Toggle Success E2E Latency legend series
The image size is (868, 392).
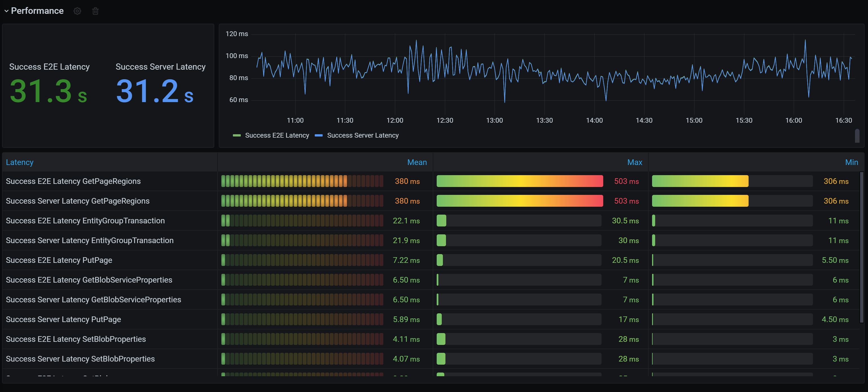pos(277,135)
